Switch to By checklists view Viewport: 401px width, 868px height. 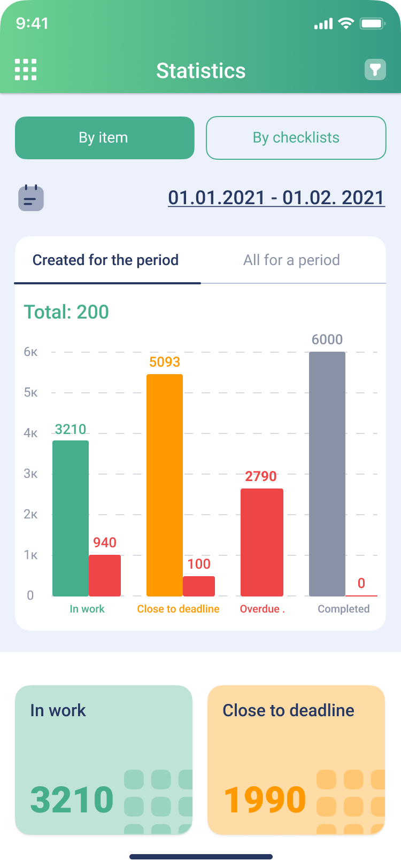click(296, 138)
